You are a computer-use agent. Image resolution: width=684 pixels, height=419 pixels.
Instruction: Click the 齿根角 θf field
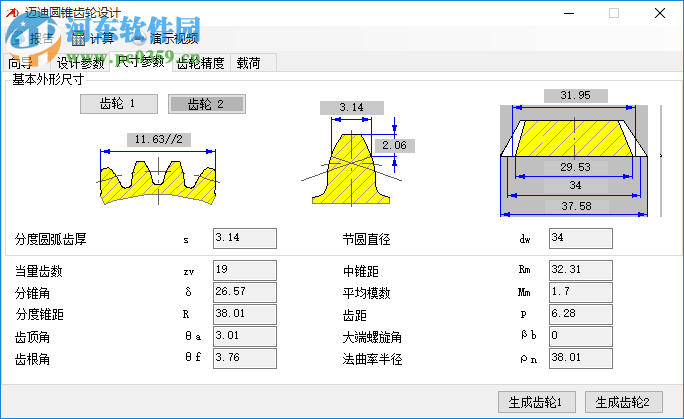245,358
